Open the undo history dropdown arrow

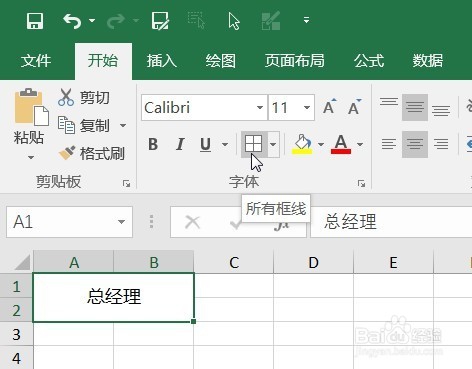coord(92,21)
